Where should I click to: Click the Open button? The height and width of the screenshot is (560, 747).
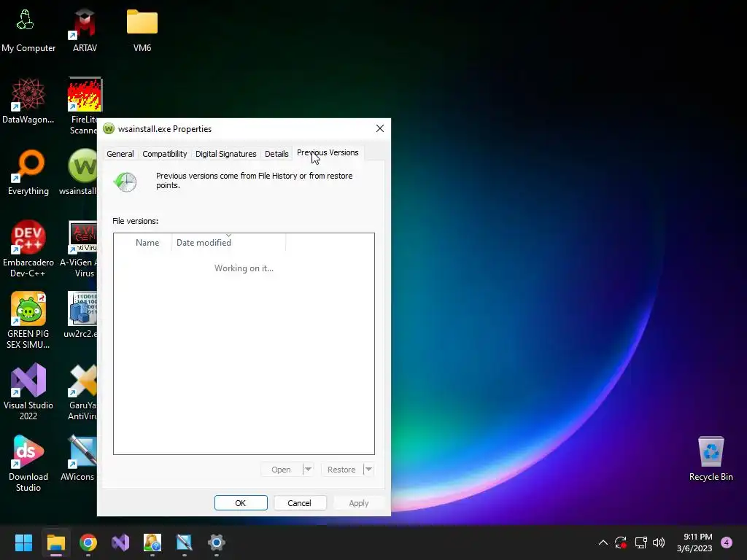[x=281, y=470]
